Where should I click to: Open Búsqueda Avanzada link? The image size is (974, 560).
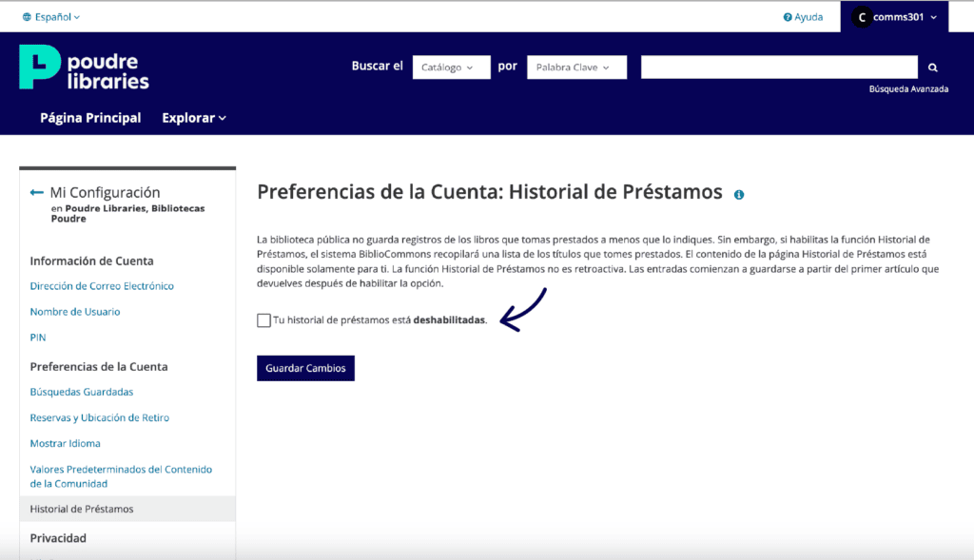[x=908, y=89]
